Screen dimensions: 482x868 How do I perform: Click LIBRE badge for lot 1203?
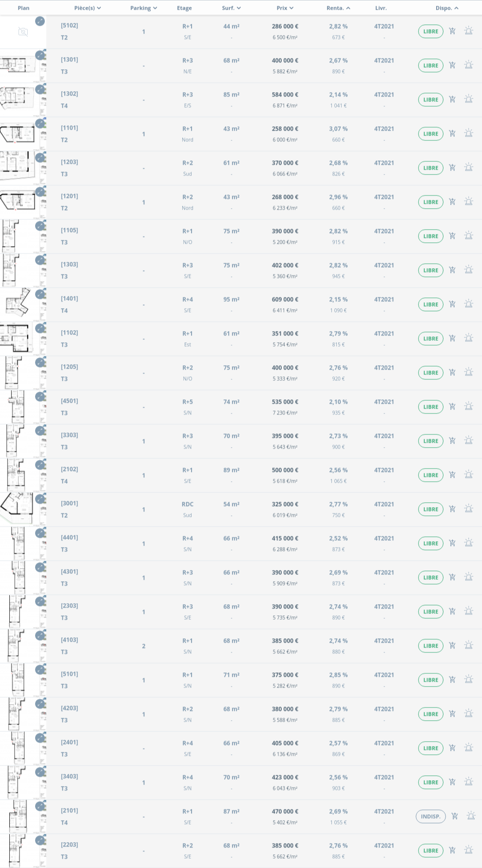click(x=431, y=168)
